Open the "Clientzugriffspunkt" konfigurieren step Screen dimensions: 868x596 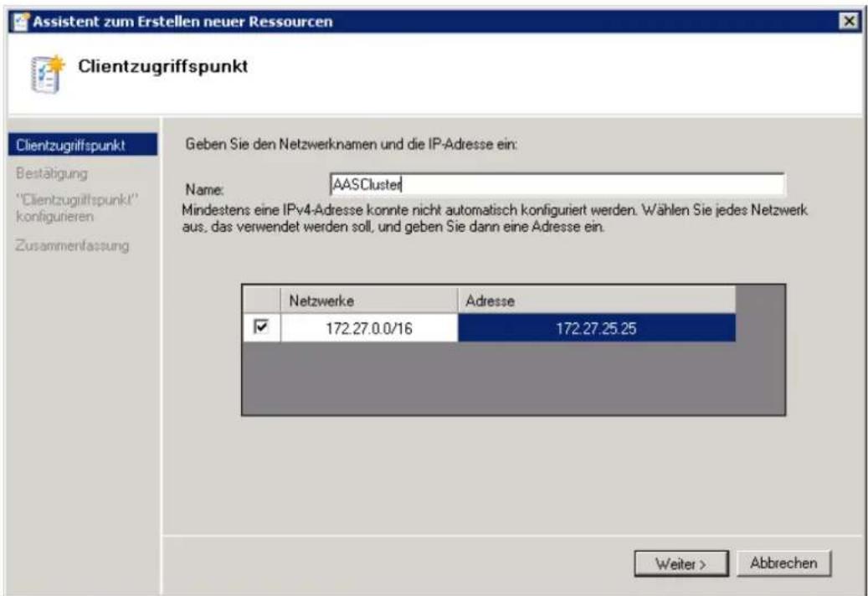(76, 208)
